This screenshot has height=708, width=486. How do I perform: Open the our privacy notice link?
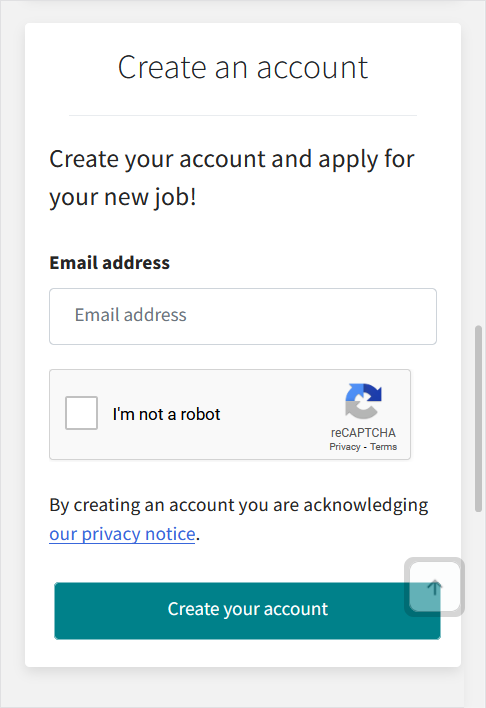[122, 534]
